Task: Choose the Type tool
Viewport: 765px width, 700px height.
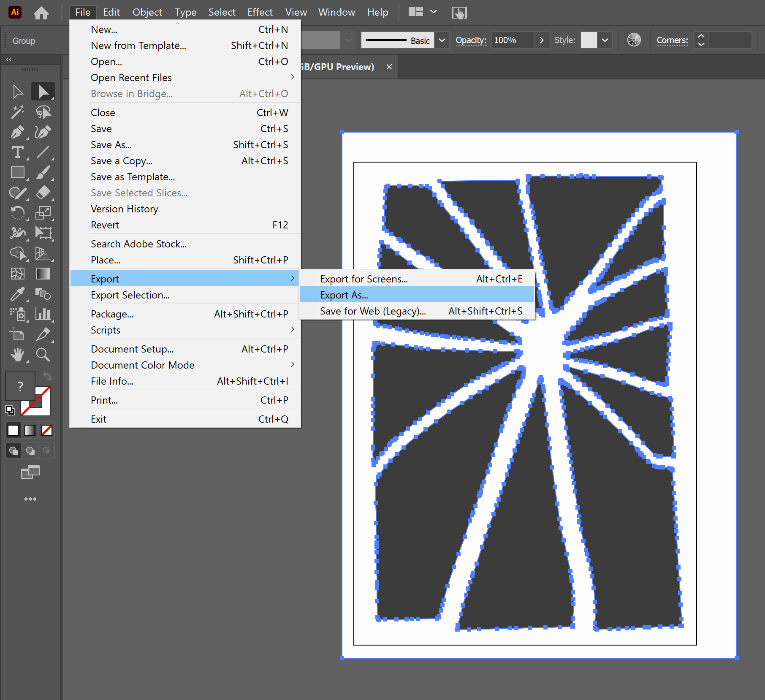Action: pos(18,152)
